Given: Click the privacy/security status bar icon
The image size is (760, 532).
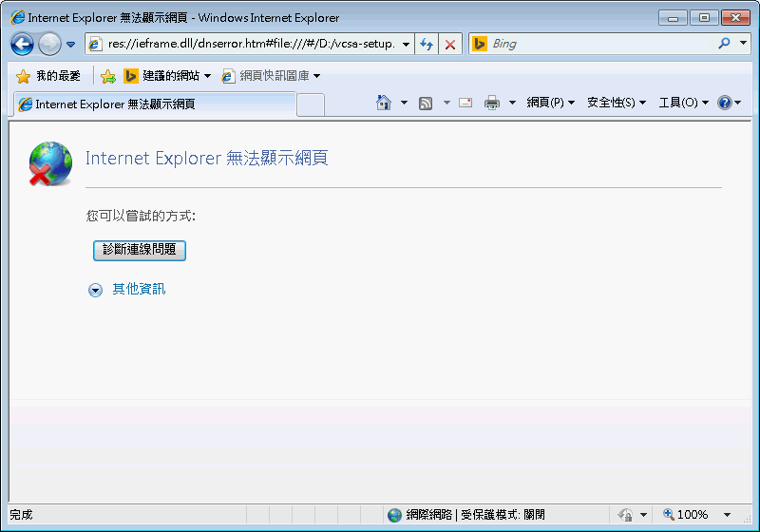Looking at the screenshot, I should tap(626, 515).
